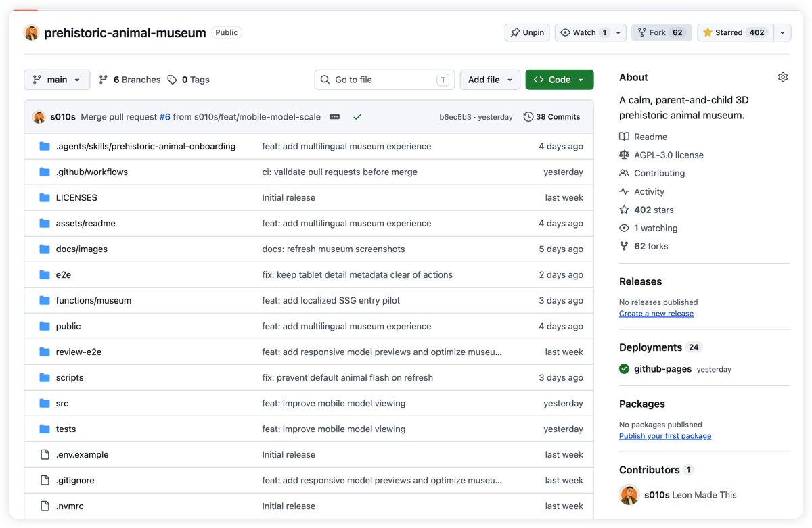Open the Deployments section heading

pos(650,347)
